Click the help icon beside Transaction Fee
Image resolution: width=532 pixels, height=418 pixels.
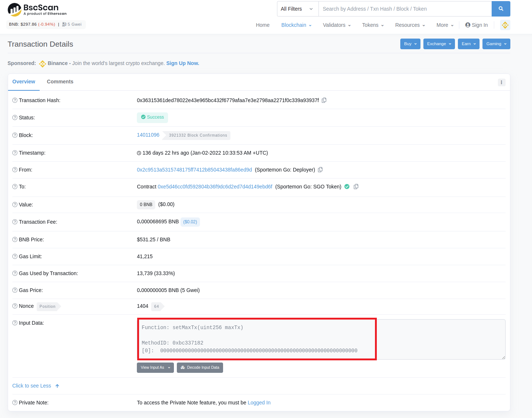[15, 222]
